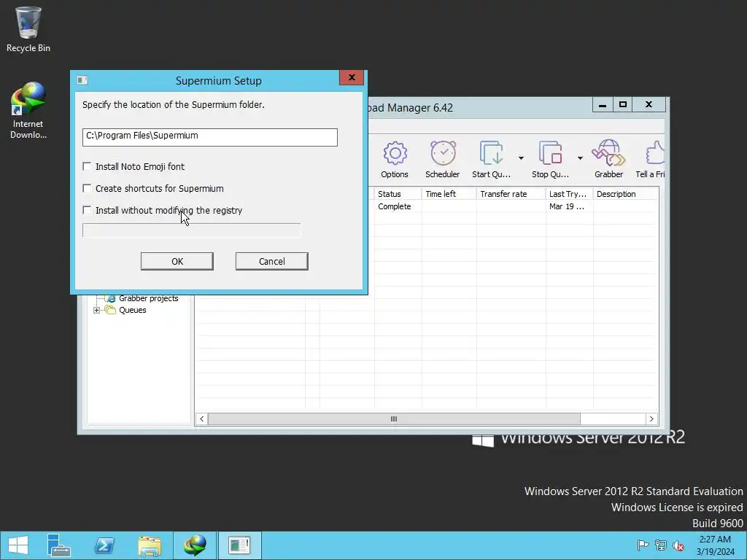This screenshot has height=560, width=747.
Task: Open Server Manager from taskbar
Action: point(59,545)
